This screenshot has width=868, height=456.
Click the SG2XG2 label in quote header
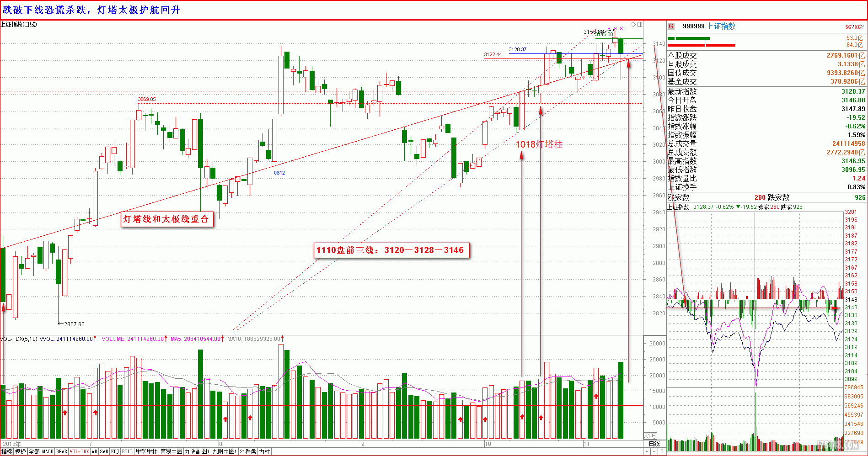(x=854, y=27)
